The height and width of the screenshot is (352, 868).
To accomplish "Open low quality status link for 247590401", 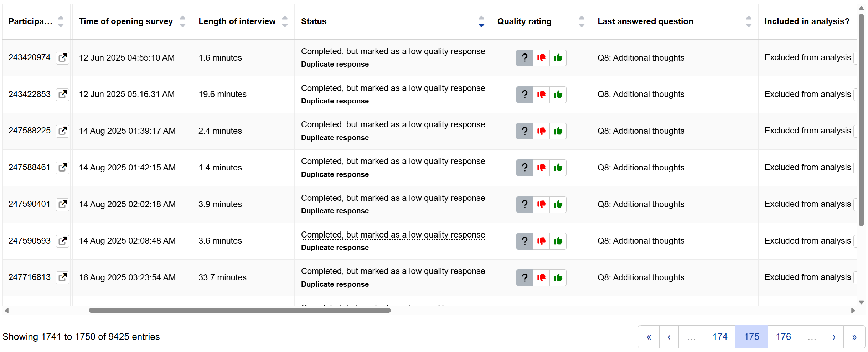I will point(393,198).
